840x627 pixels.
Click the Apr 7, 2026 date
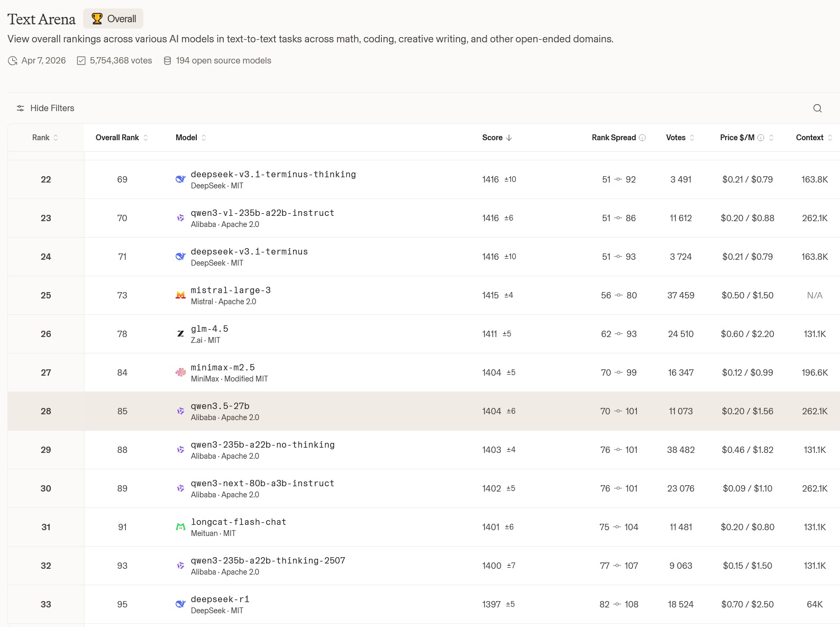pos(43,61)
